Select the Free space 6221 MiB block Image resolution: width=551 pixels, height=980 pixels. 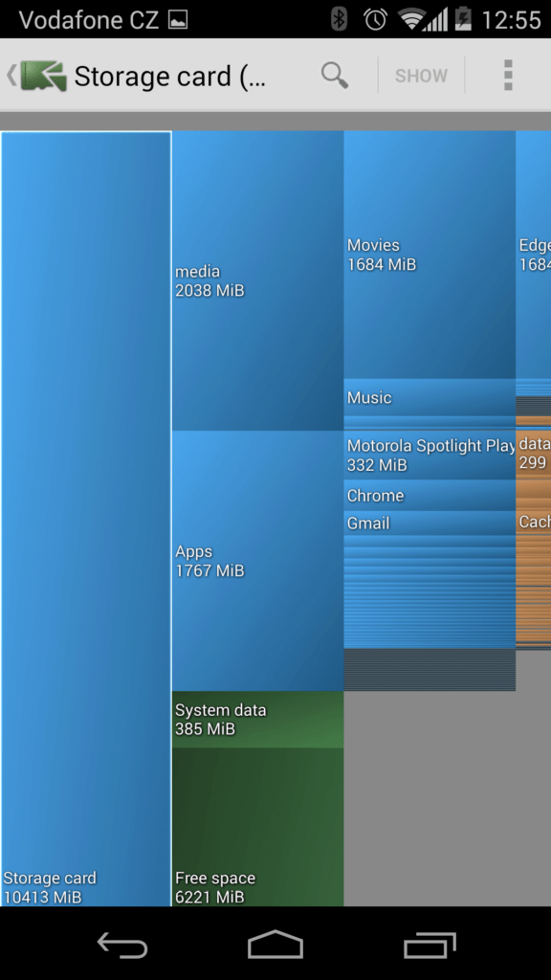click(258, 827)
